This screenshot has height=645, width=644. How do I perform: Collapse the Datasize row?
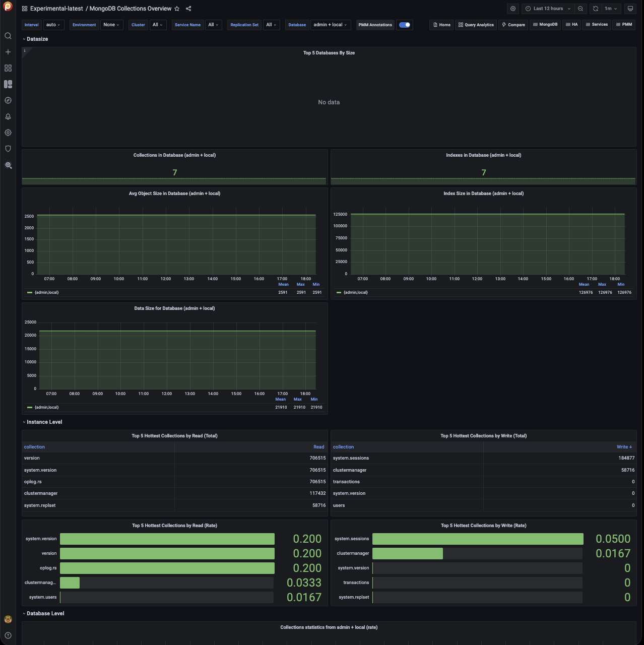point(37,39)
